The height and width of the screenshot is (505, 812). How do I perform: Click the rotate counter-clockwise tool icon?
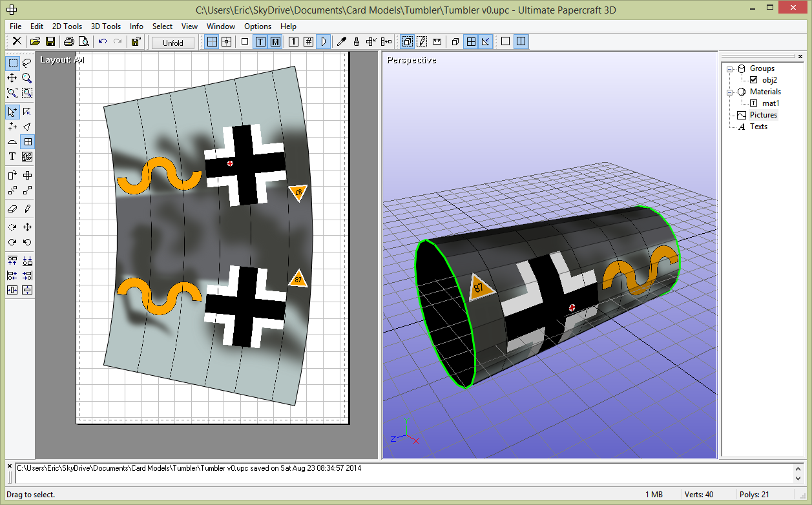(27, 242)
